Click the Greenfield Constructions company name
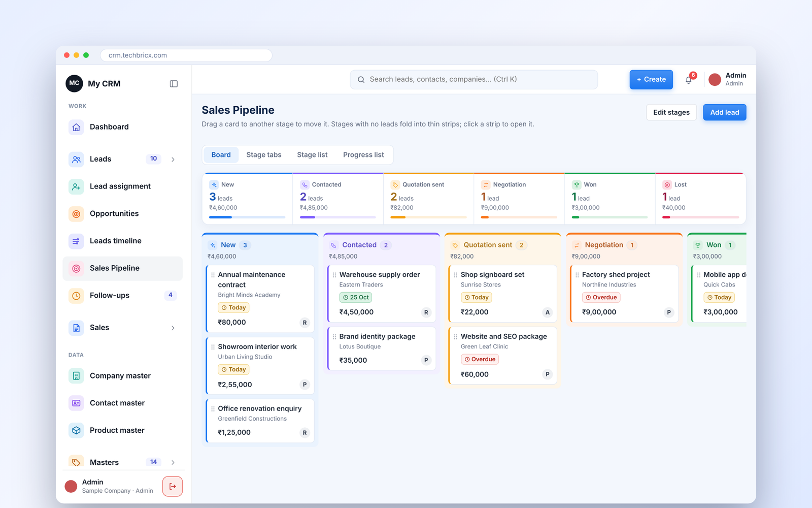The height and width of the screenshot is (508, 812). (x=252, y=419)
